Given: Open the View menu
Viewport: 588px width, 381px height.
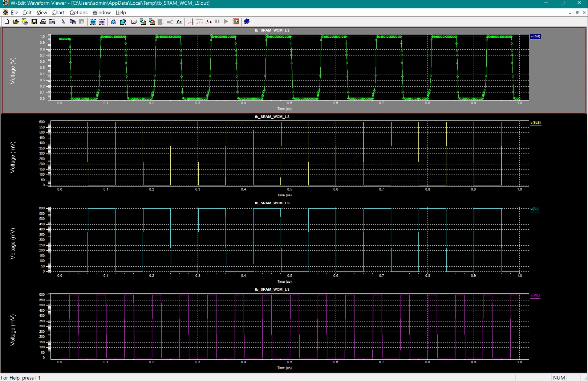Looking at the screenshot, I should [42, 12].
